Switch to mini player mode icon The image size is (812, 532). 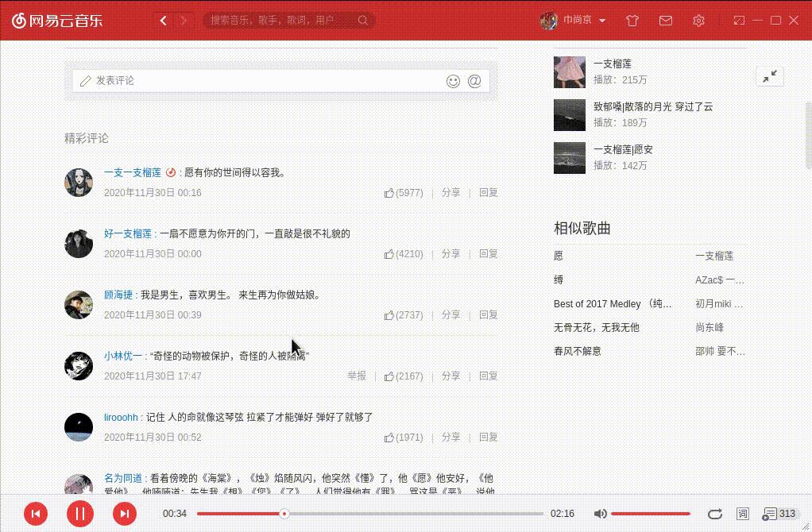740,20
